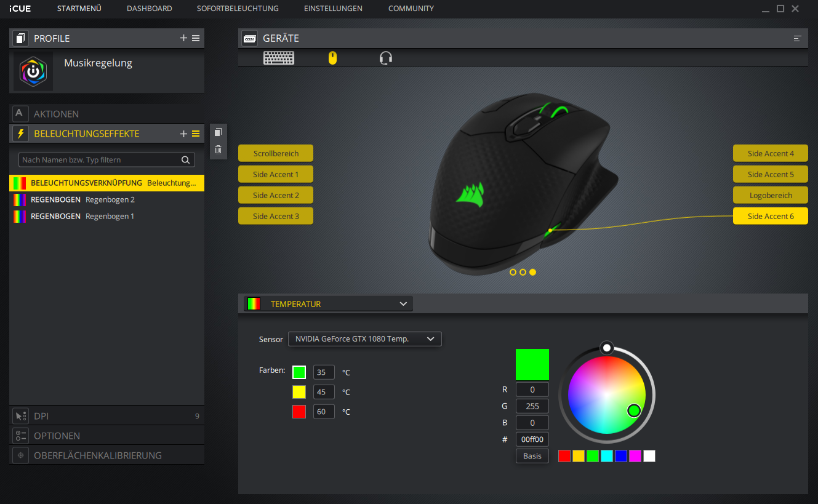Click the brightness ring slider handle
Screen dimensions: 818x504
coord(607,348)
